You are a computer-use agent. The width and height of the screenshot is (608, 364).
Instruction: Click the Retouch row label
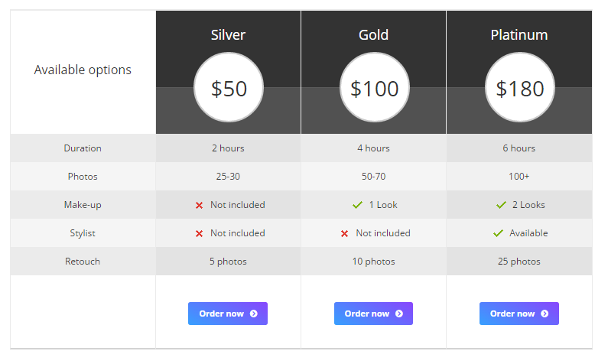[83, 262]
